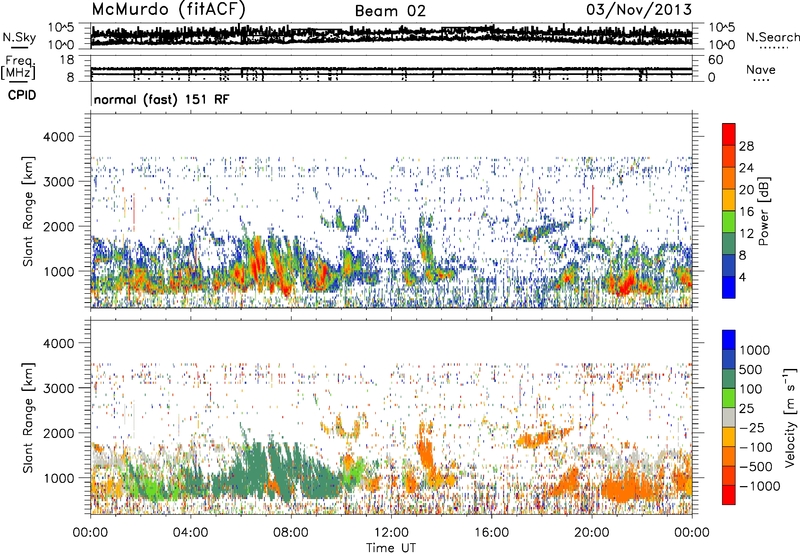800x554 pixels.
Task: Select the "N.Sky" legend label
Action: click(19, 37)
